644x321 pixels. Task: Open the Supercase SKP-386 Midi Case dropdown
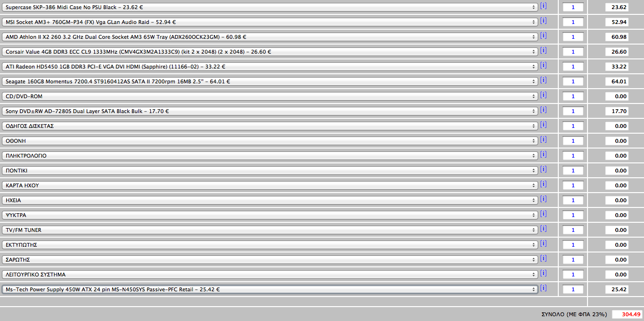[x=270, y=7]
